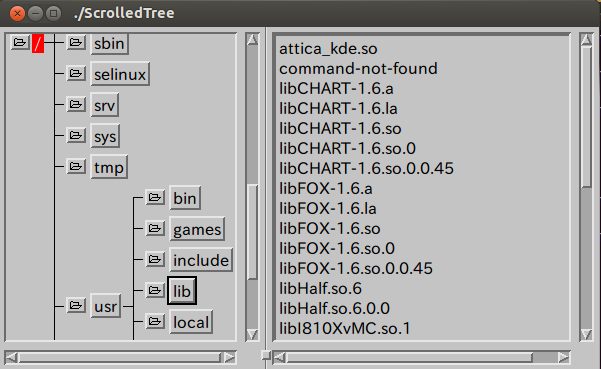Click the file list's scroll up arrow
The height and width of the screenshot is (369, 601).
(586, 40)
